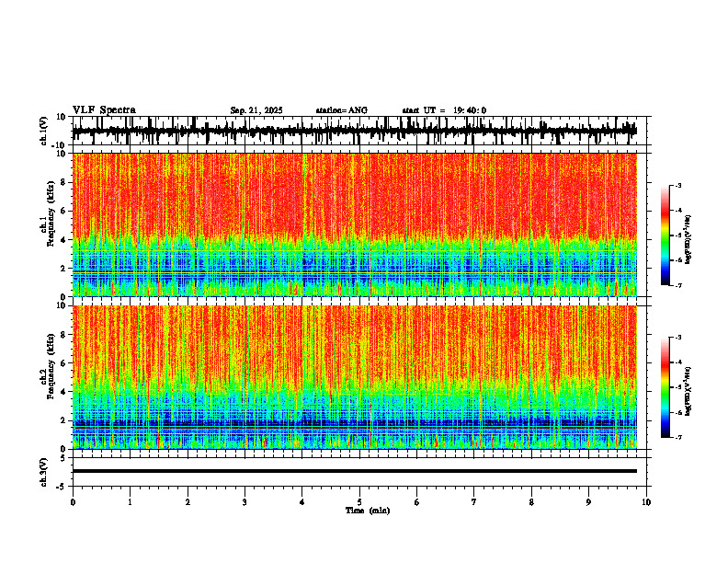The width and height of the screenshot is (728, 563).
Task: Click time axis tick label "2"
Action: 188,502
